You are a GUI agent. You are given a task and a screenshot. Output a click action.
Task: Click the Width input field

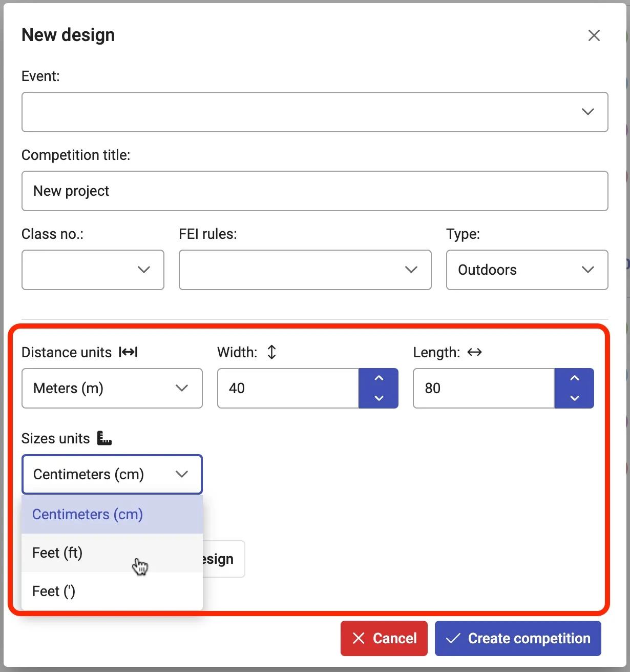(287, 388)
